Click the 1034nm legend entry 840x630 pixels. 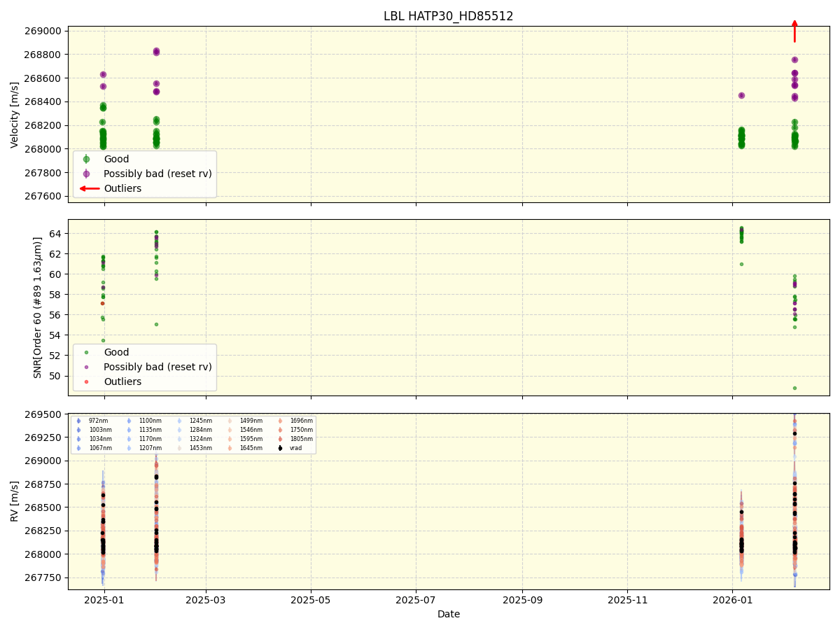[x=94, y=439]
